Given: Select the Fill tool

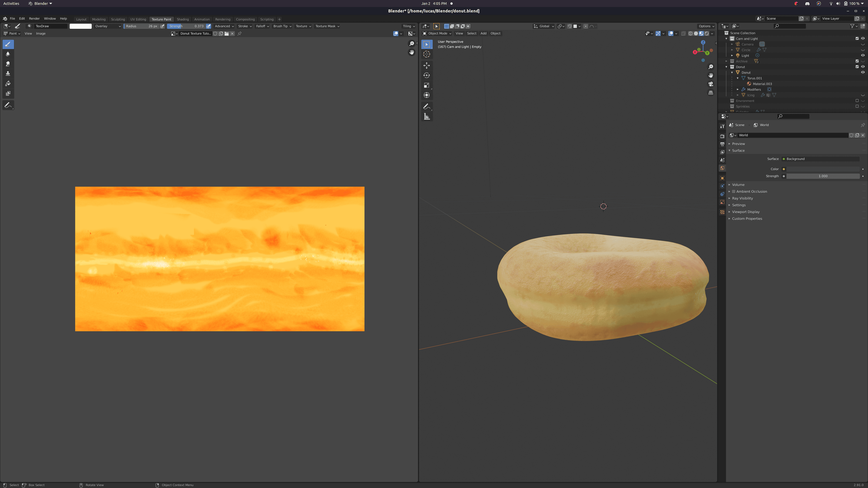Looking at the screenshot, I should coord(8,83).
